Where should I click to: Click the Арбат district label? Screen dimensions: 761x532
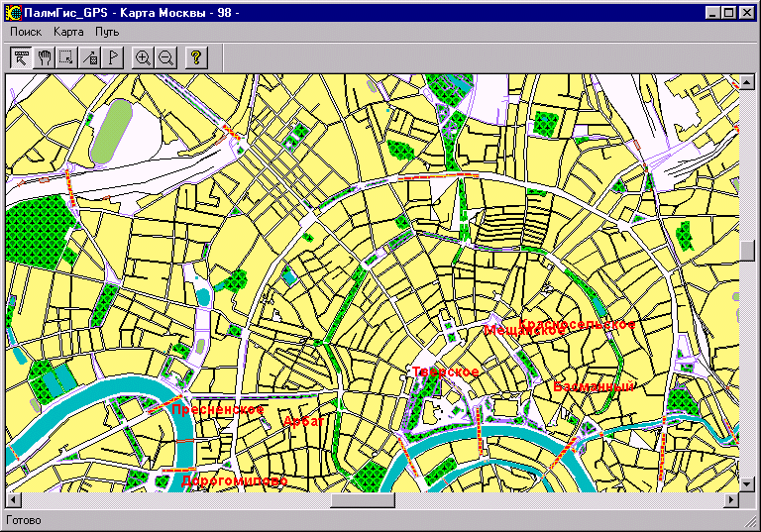pos(303,421)
